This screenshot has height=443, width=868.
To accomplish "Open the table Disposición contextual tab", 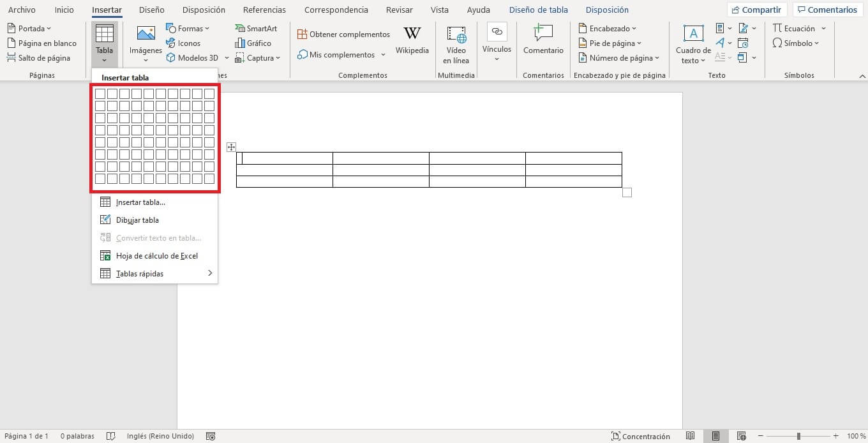I will click(607, 10).
